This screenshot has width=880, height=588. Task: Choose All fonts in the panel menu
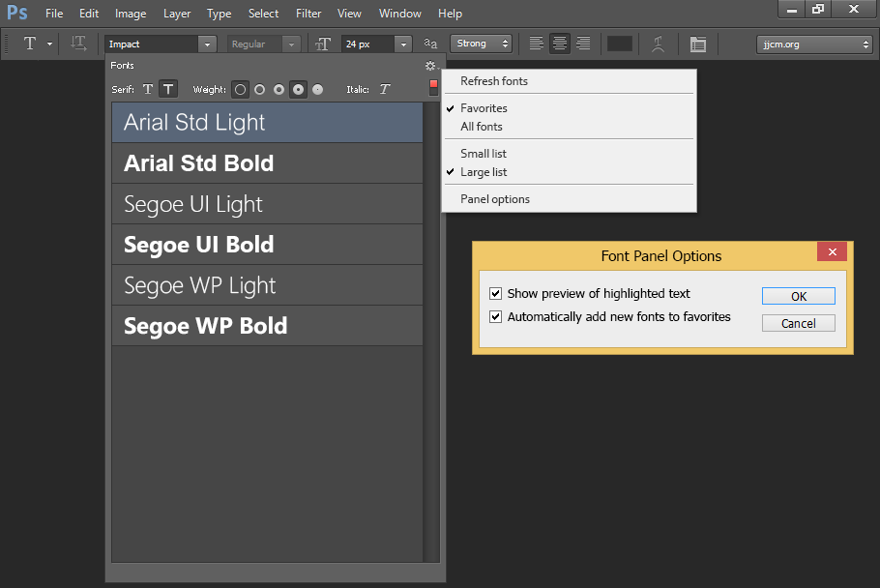tap(482, 127)
